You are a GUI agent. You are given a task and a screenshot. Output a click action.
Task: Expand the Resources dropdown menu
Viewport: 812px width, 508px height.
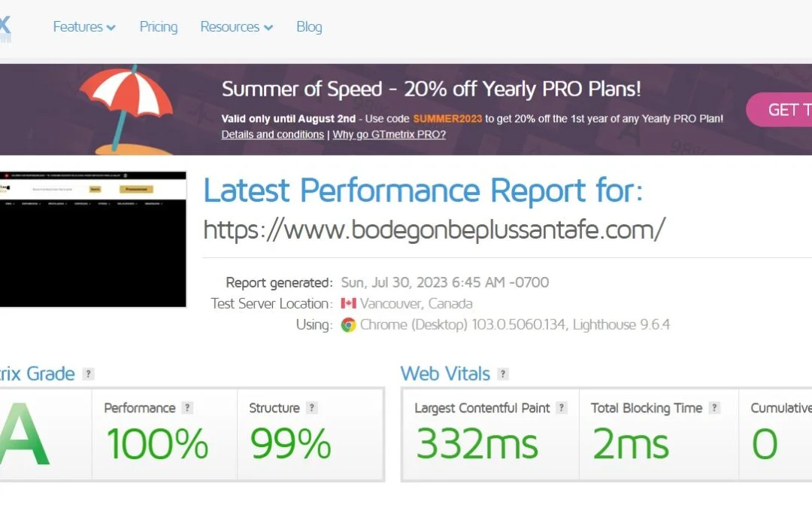pyautogui.click(x=236, y=27)
